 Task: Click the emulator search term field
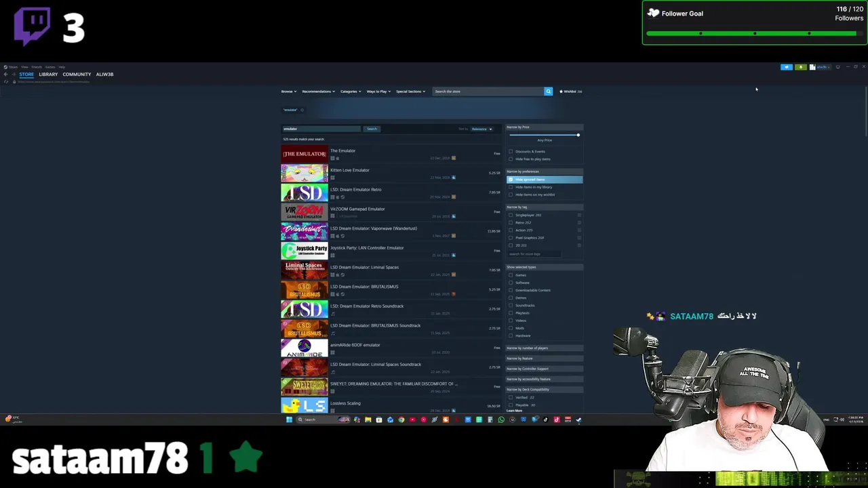321,129
